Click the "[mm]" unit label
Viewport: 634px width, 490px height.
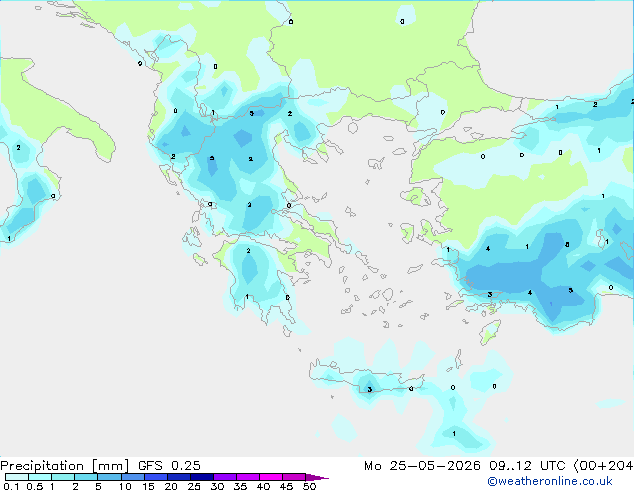pos(110,466)
